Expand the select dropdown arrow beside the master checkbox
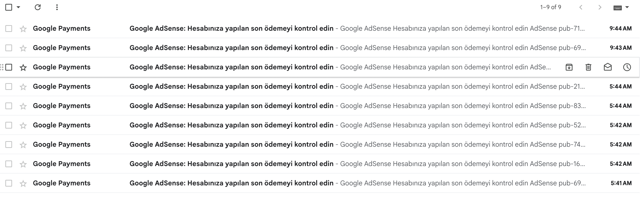 click(18, 7)
